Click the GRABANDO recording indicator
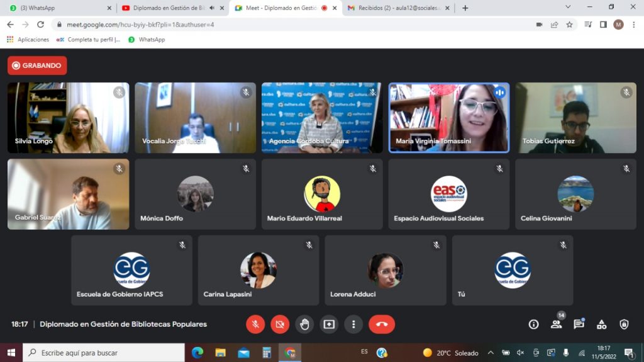Screen dimensions: 644x362 pos(37,65)
